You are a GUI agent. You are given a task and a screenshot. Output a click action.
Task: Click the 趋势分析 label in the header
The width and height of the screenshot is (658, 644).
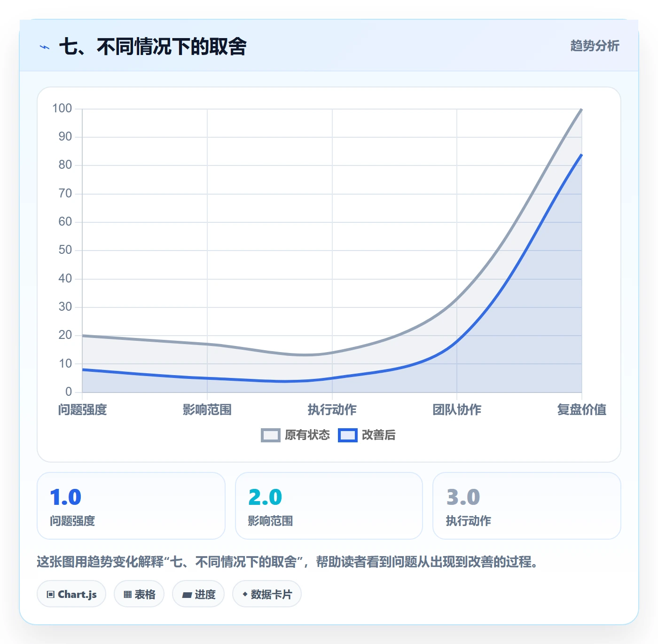(x=595, y=46)
